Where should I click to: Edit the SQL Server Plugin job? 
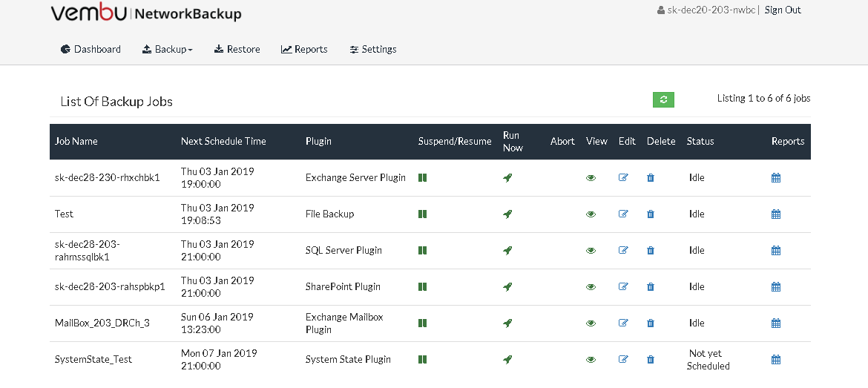[x=623, y=250]
